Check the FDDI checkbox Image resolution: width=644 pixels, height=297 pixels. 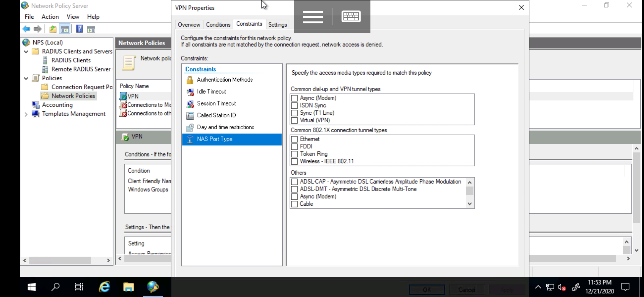pyautogui.click(x=294, y=147)
